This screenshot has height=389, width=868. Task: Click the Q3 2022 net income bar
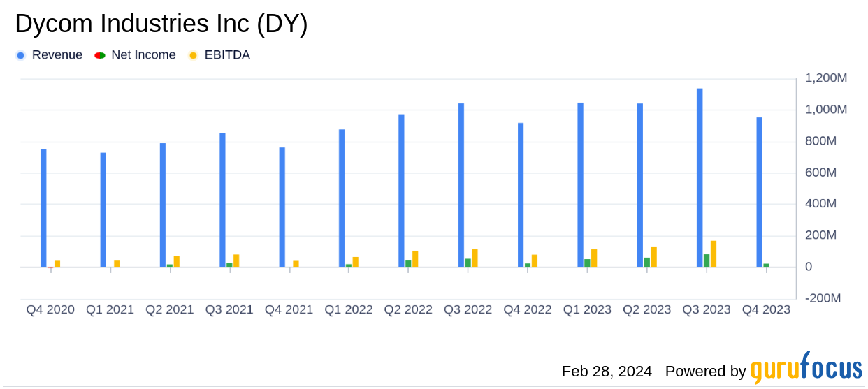coord(468,263)
